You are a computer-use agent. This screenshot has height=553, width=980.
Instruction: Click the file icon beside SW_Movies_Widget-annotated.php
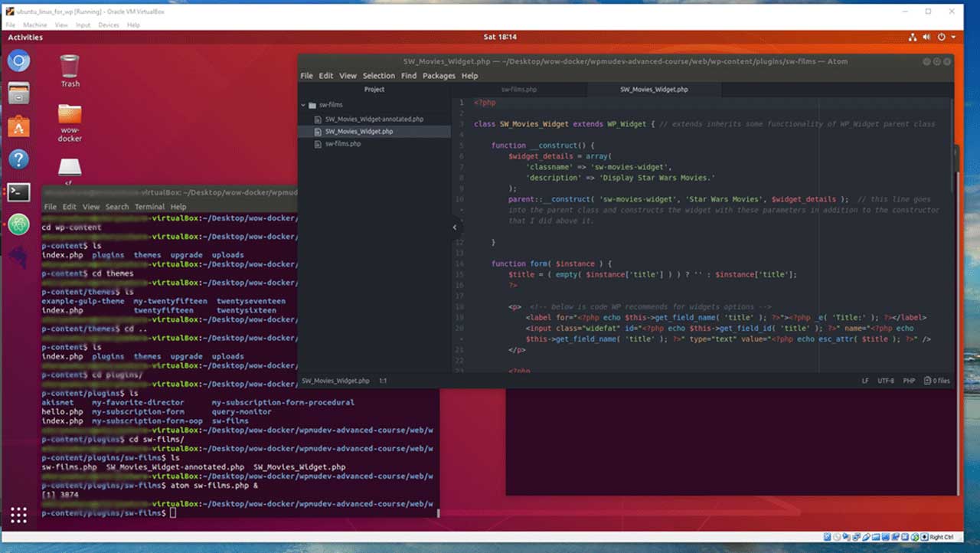(x=318, y=119)
